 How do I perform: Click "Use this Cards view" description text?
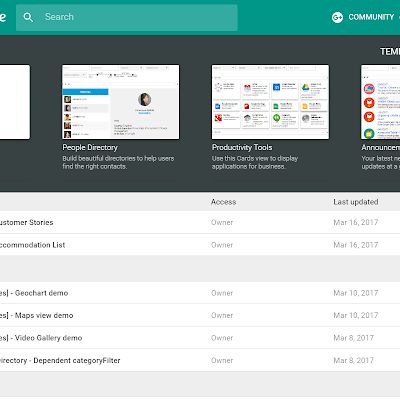click(x=255, y=162)
